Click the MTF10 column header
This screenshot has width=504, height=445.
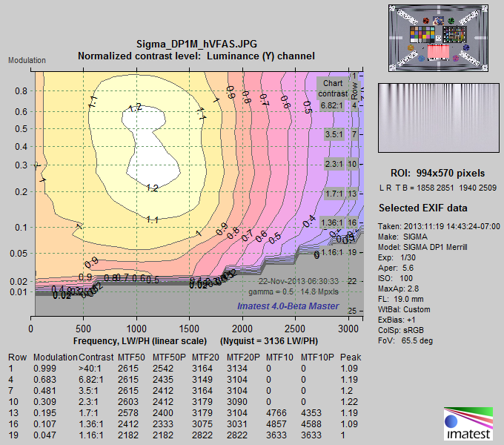point(279,357)
